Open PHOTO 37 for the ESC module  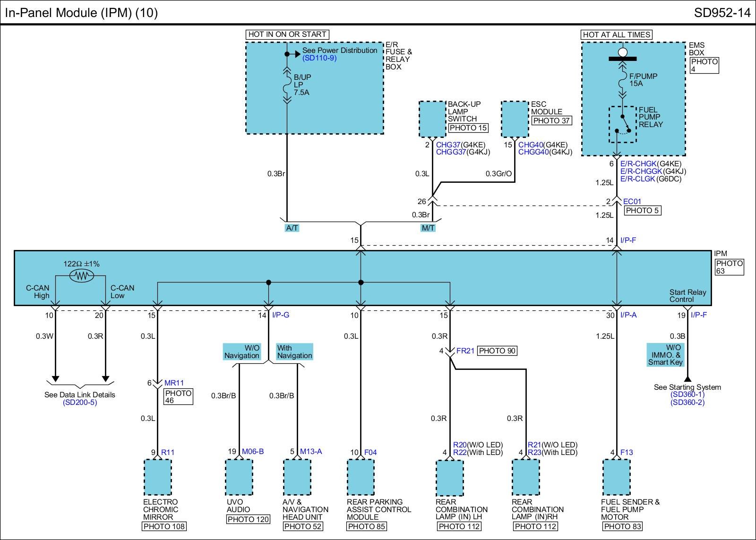(x=551, y=120)
